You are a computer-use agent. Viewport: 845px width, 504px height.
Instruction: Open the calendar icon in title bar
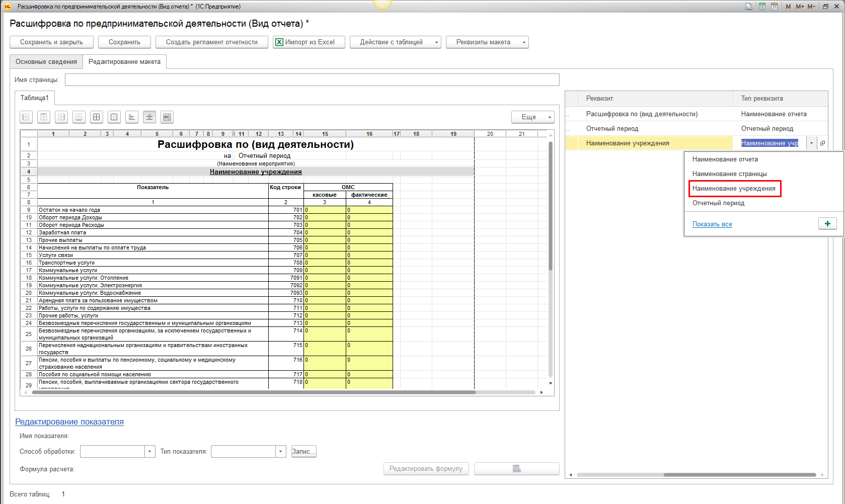(774, 7)
